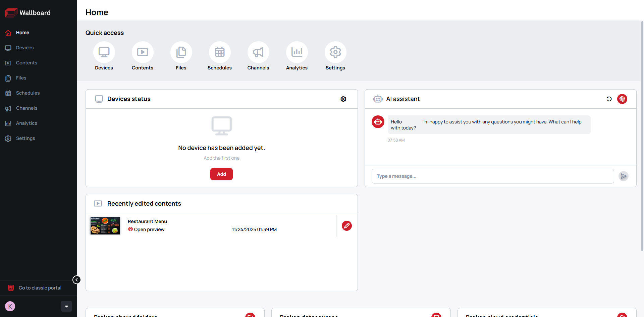This screenshot has width=644, height=317.
Task: Click 'No device has been added yet.' text
Action: coord(221,148)
